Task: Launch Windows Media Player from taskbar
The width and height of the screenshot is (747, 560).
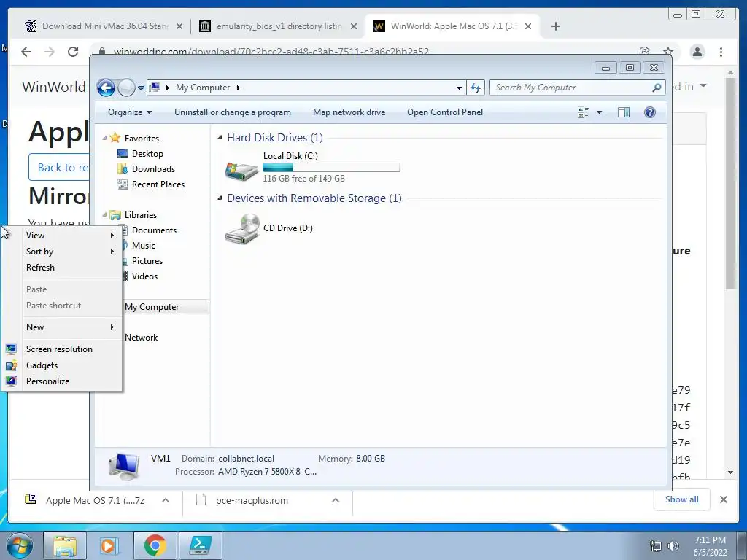Action: click(x=109, y=545)
